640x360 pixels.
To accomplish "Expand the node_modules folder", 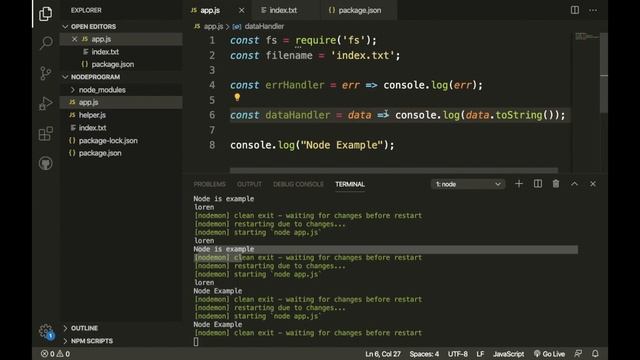I will (102, 90).
